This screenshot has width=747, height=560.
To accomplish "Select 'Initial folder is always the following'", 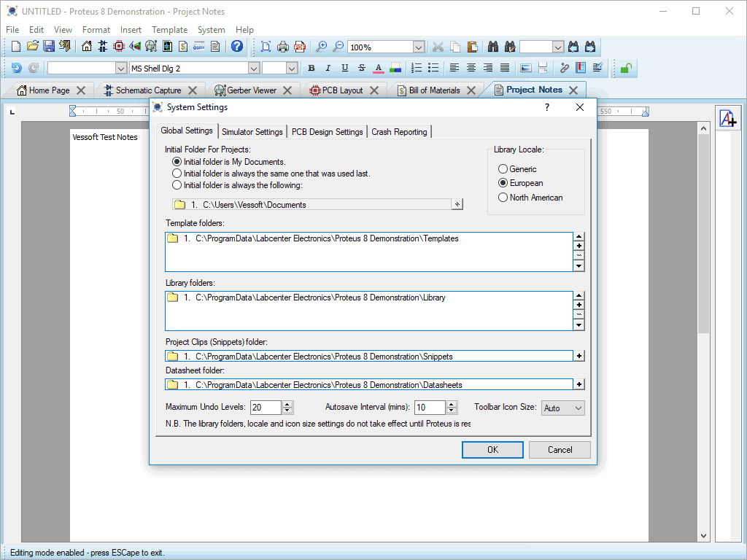I will coord(237,184).
